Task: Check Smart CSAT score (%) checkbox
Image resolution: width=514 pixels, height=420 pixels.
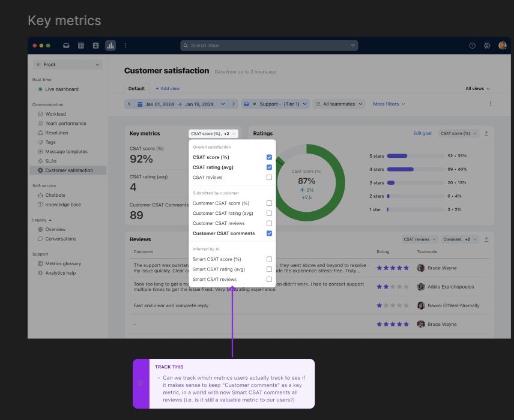Action: click(x=269, y=259)
